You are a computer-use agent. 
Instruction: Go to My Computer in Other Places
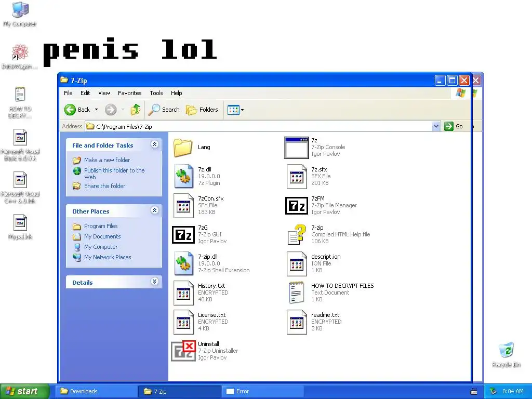tap(101, 247)
